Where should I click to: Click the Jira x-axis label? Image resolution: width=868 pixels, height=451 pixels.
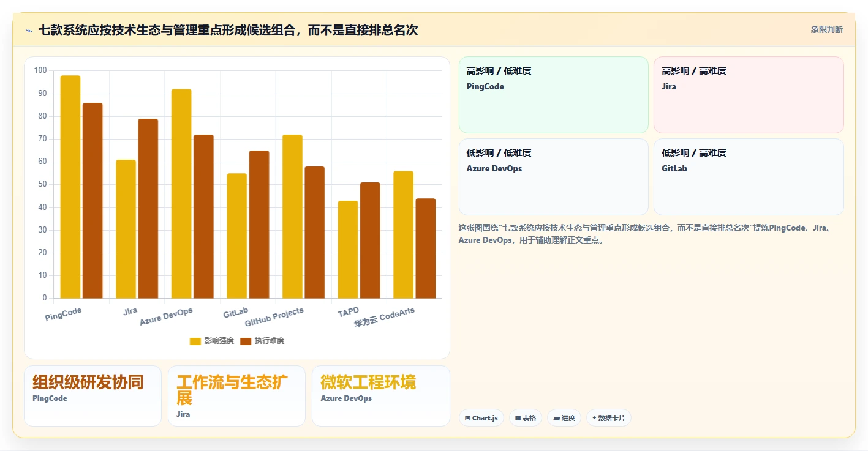click(x=130, y=311)
